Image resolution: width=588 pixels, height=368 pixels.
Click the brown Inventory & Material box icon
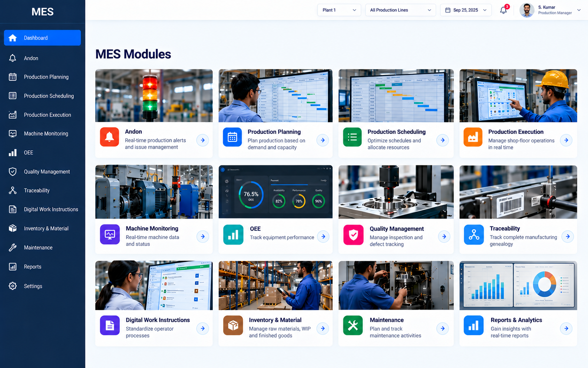tap(233, 325)
